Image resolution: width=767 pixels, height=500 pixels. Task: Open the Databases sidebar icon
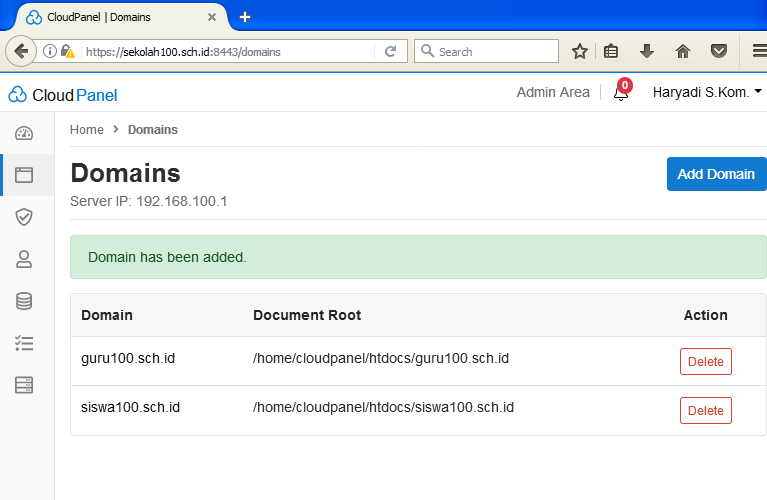coord(24,301)
